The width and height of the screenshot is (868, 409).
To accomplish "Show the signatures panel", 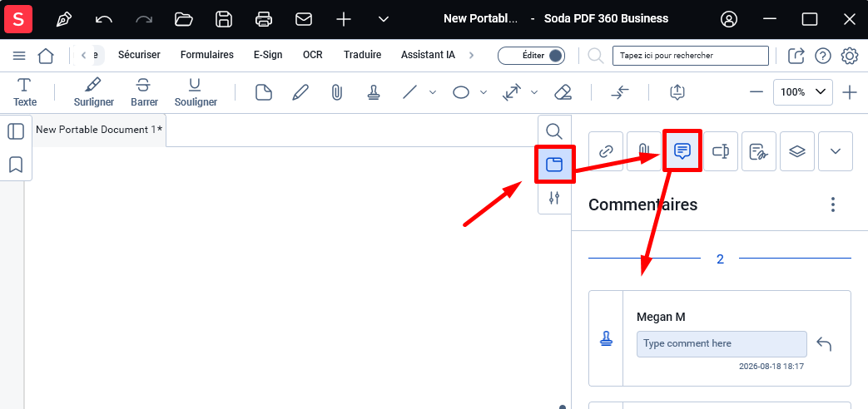I will coord(758,151).
